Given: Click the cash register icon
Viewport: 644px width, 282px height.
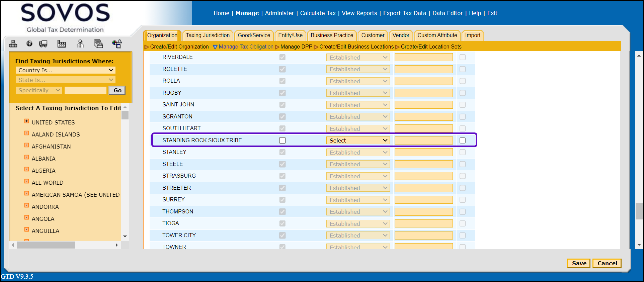Looking at the screenshot, I should [x=98, y=43].
